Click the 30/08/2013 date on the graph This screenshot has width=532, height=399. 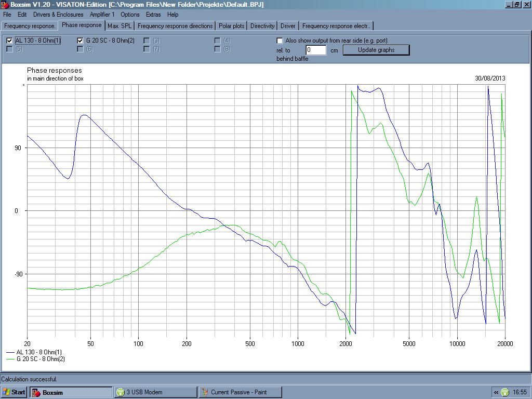490,78
